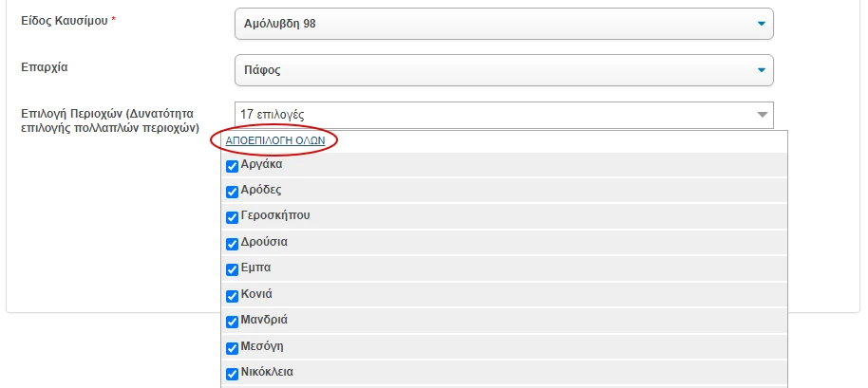
Task: Deselect the Κονιά checkbox
Action: tap(233, 296)
